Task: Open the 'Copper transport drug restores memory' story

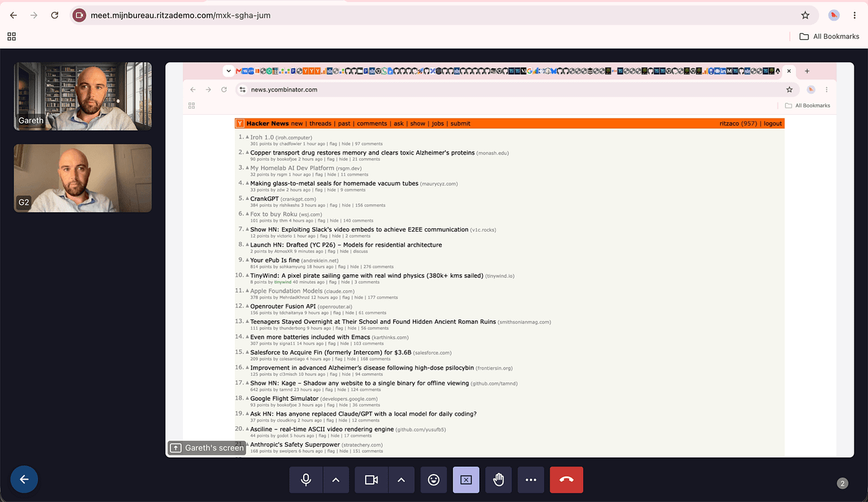Action: (x=363, y=153)
